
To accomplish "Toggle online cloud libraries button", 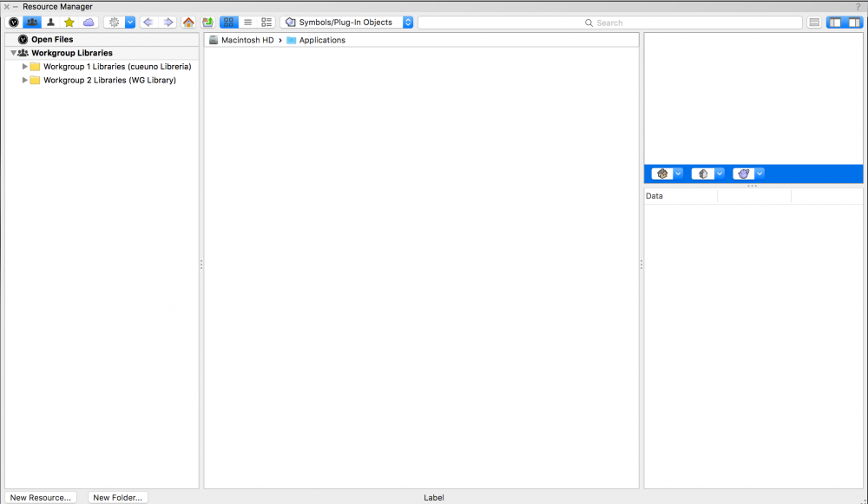I will point(89,23).
